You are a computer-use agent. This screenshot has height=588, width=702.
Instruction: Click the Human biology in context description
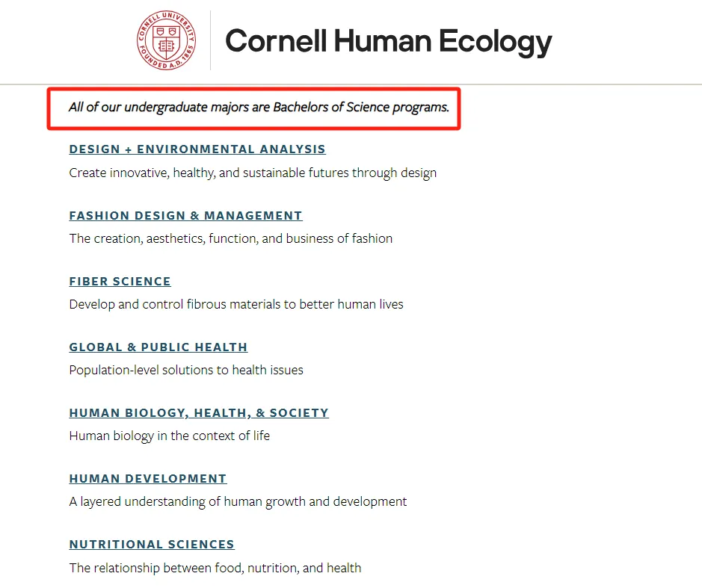pyautogui.click(x=170, y=436)
